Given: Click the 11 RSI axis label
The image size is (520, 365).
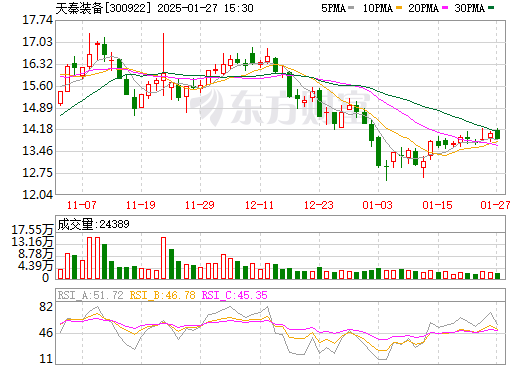Looking at the screenshot, I should (x=46, y=359).
